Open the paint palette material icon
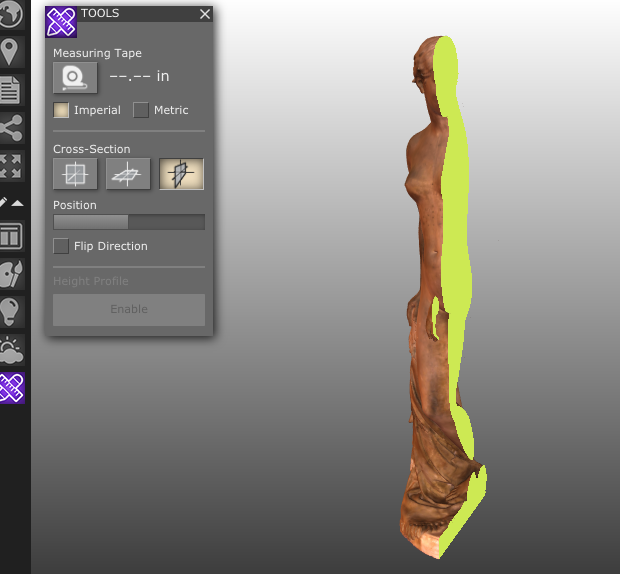Image resolution: width=620 pixels, height=574 pixels. pos(11,274)
